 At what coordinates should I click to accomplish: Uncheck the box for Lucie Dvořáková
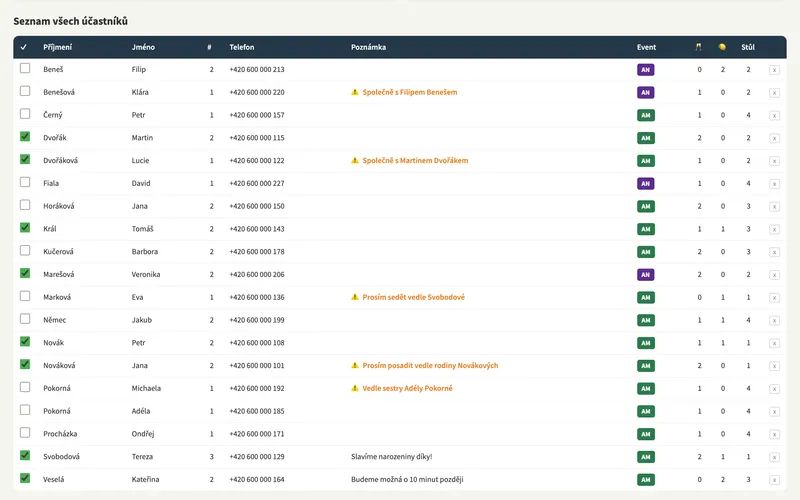(x=24, y=159)
